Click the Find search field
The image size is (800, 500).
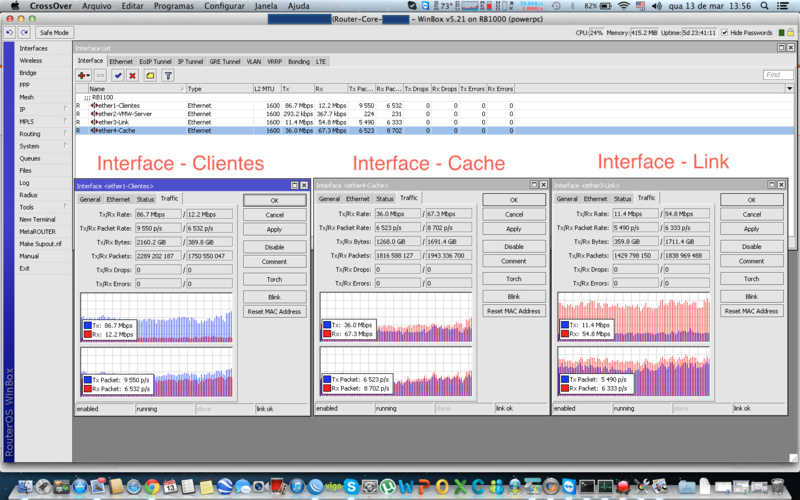[x=778, y=74]
